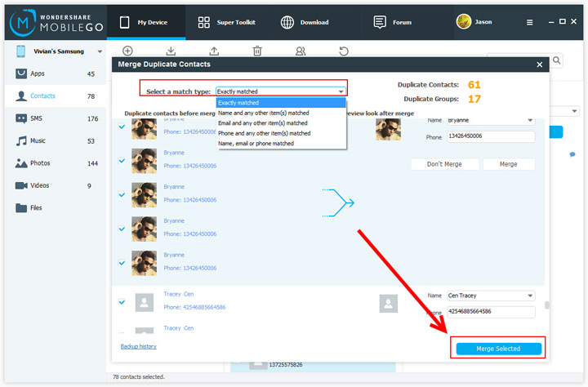Click the merged Bryanne preview photo
588x387 pixels.
pos(388,129)
